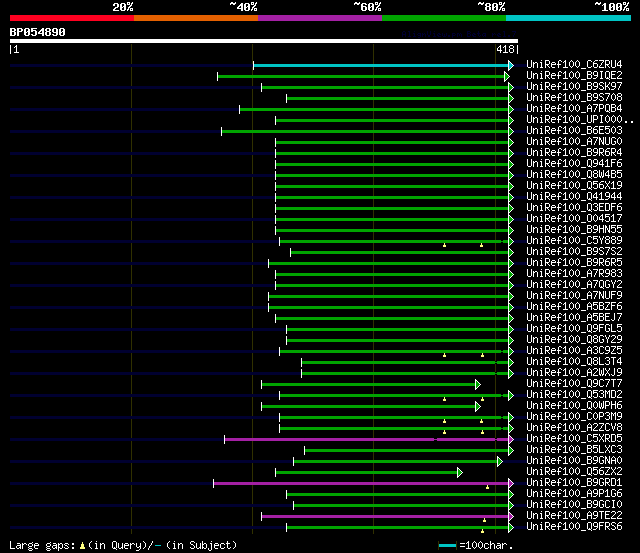The image size is (640, 553).
Task: Click the arrowhead ending the UniRef100_B5LXC3 alignment
Action: coord(511,451)
